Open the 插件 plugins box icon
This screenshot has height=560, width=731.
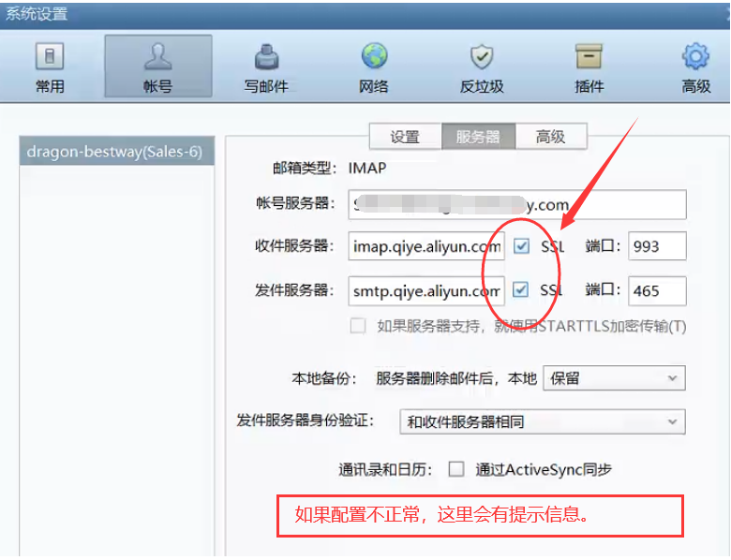[x=589, y=58]
